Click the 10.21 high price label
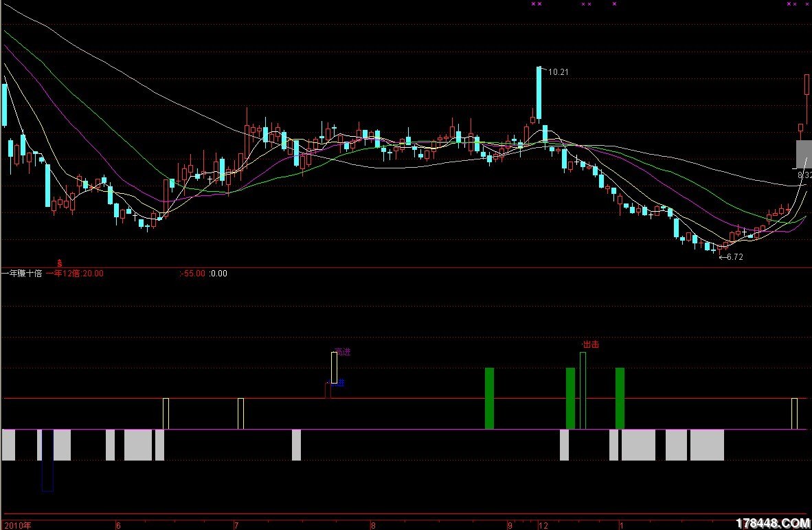The image size is (812, 530). click(x=558, y=72)
